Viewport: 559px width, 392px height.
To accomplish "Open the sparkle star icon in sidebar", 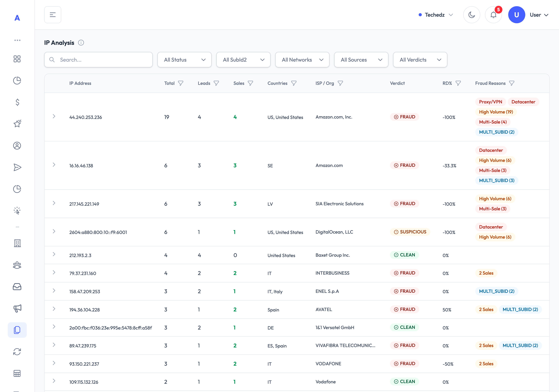I will pos(17,124).
